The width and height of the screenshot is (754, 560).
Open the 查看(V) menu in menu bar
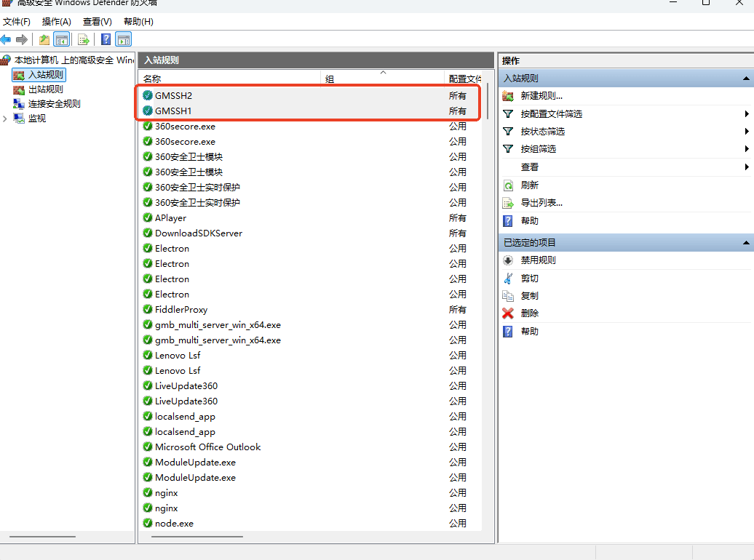click(x=97, y=22)
